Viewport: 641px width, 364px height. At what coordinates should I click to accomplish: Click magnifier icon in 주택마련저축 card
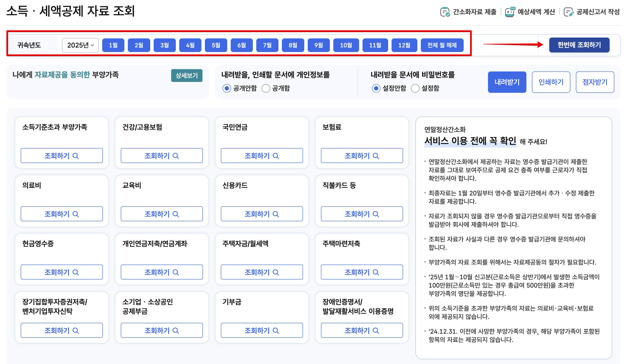tap(376, 272)
